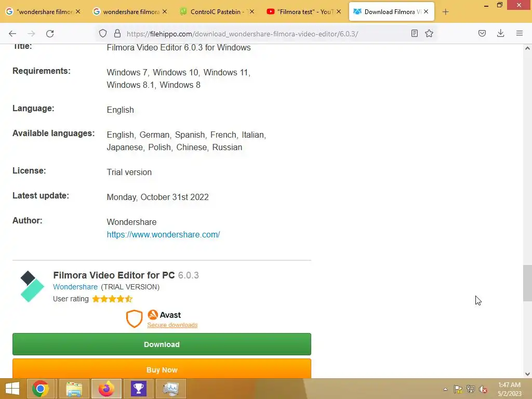Image resolution: width=532 pixels, height=399 pixels.
Task: Close the Download Filmora tab
Action: (x=426, y=11)
